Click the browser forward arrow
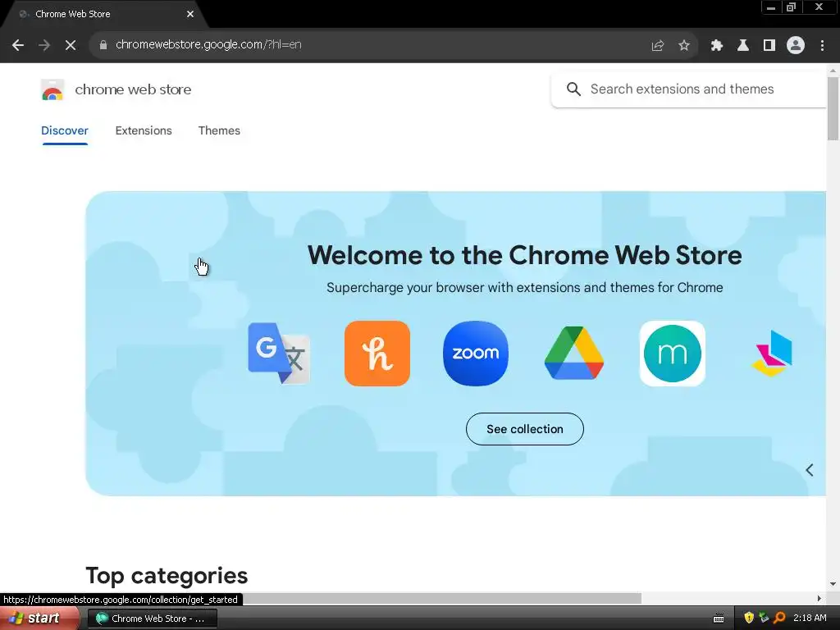Screen dimensions: 840x630 point(44,45)
